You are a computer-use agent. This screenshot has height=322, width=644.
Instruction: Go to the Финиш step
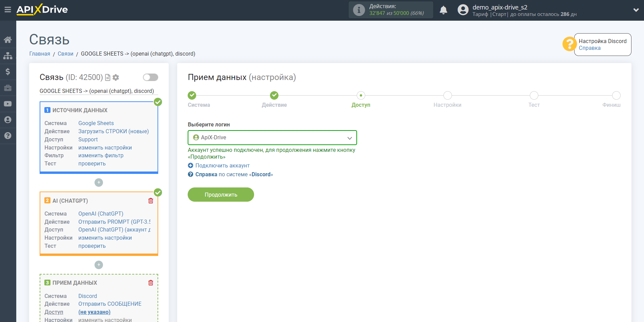pyautogui.click(x=616, y=95)
